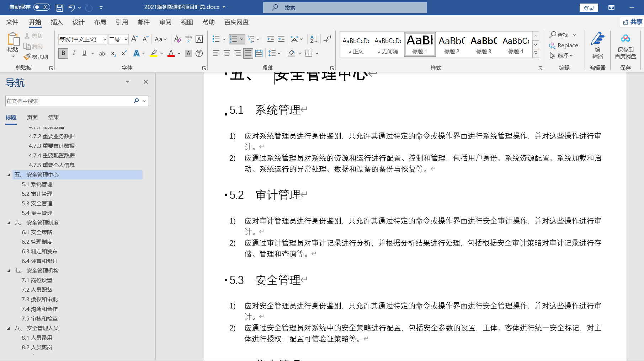Click the 登录 sign-in button

(x=589, y=7)
